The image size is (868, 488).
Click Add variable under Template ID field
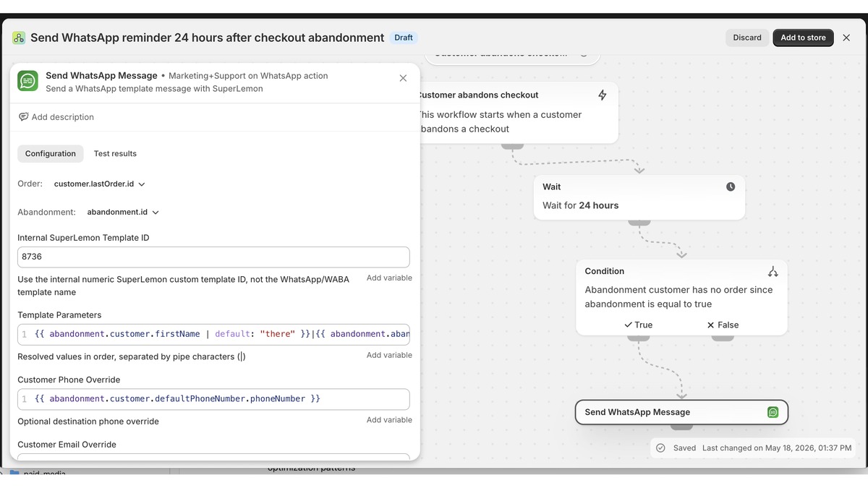[x=389, y=278]
